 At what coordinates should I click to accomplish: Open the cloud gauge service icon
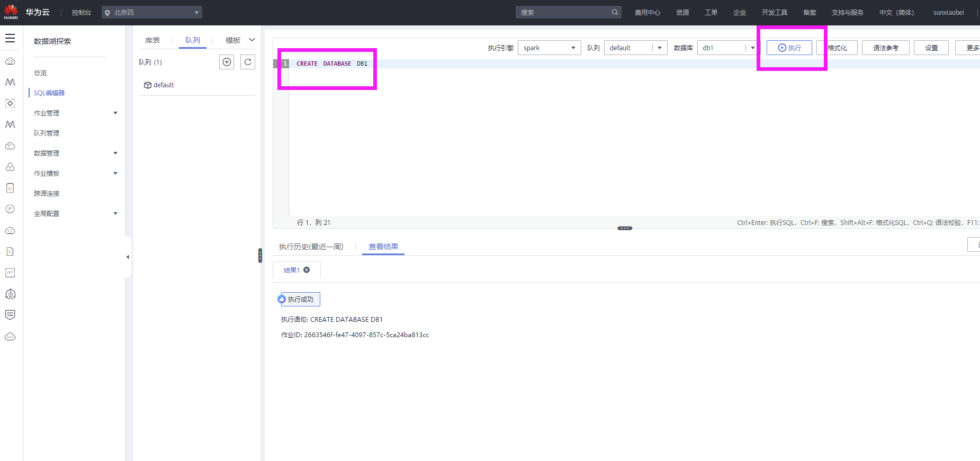pyautogui.click(x=10, y=146)
